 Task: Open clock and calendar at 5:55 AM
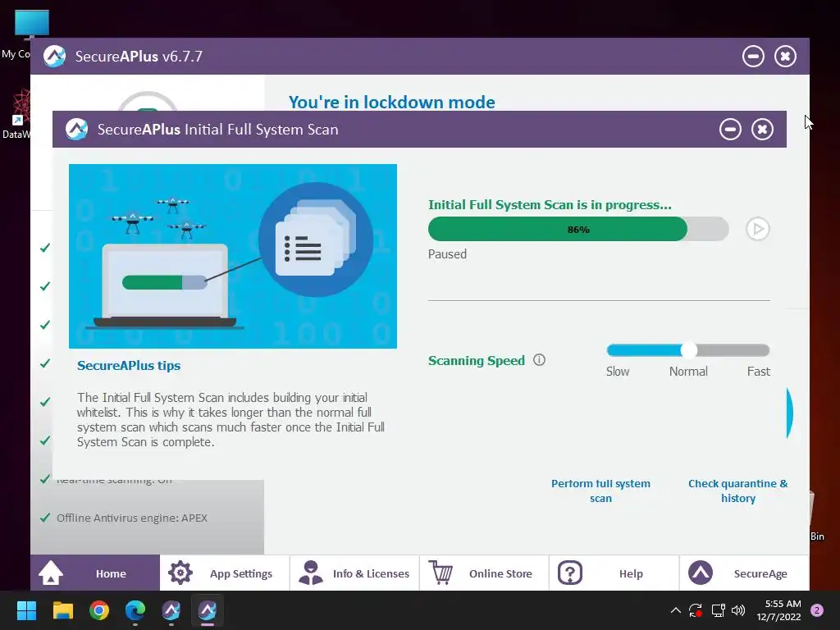point(778,610)
